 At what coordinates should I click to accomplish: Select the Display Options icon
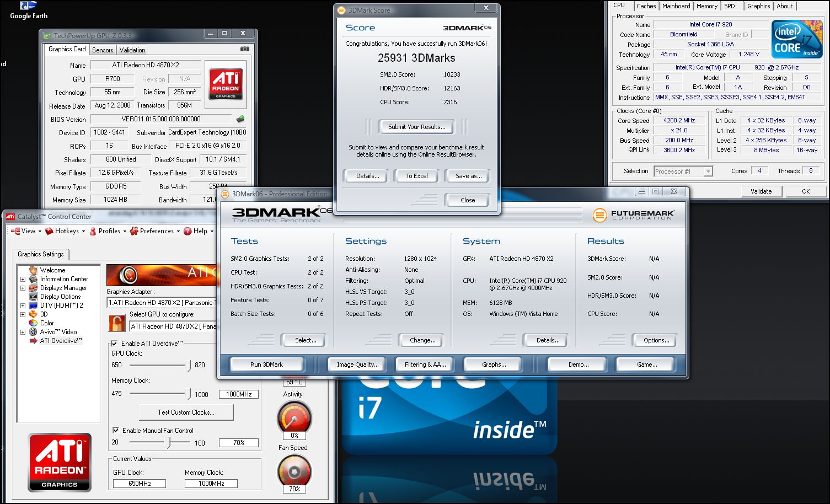33,297
